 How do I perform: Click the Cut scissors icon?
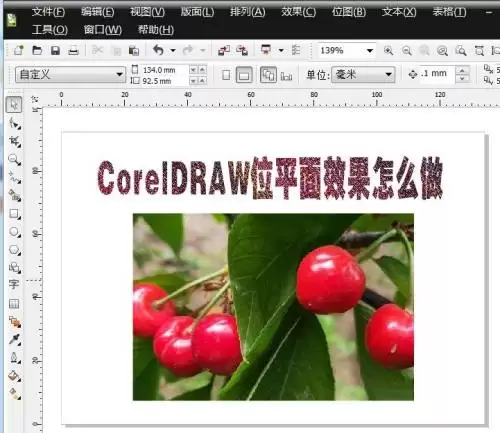tap(98, 51)
